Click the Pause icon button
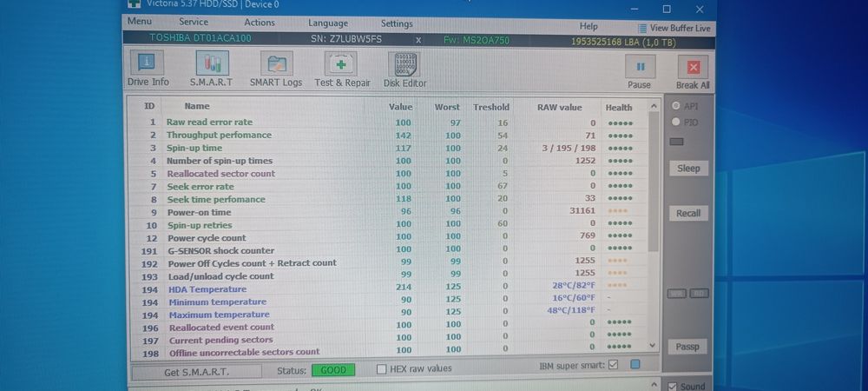The image size is (868, 391). (x=640, y=67)
